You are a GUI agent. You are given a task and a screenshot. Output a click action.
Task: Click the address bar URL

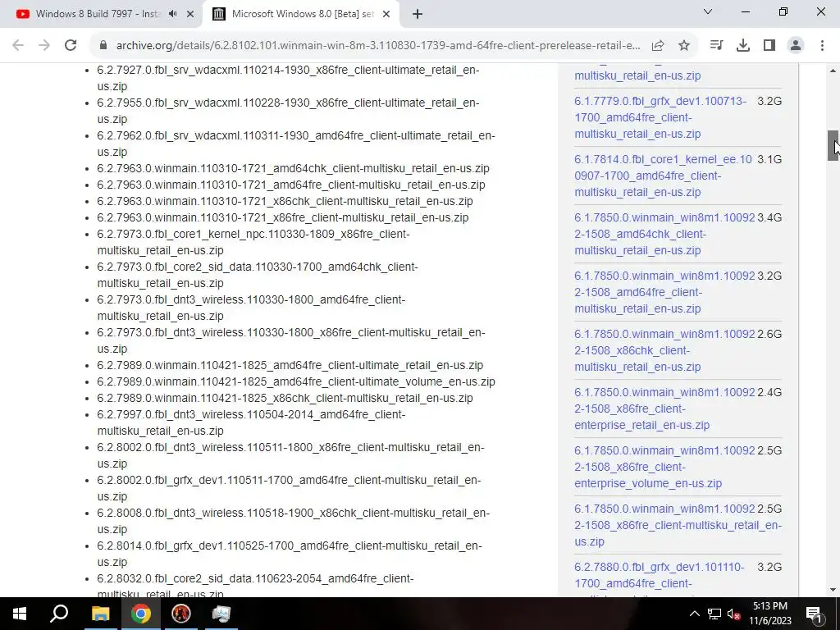(x=378, y=46)
